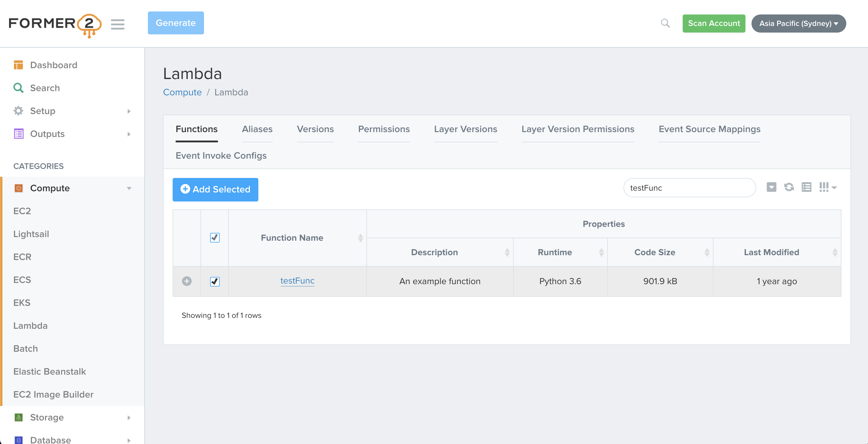Click the orange Dashboard sidebar icon
This screenshot has width=868, height=444.
point(19,65)
